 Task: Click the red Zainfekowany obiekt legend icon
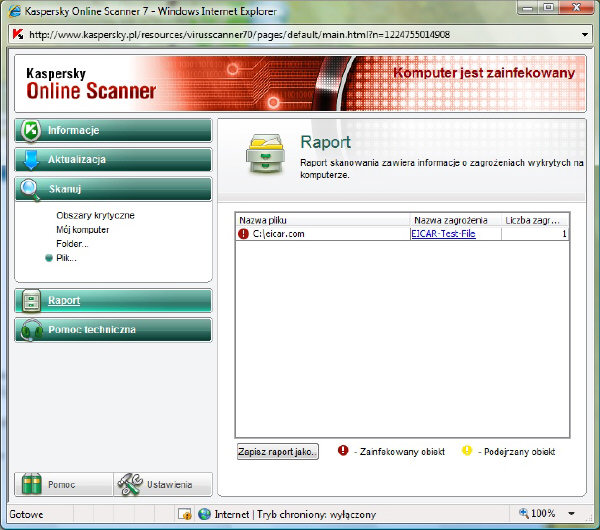[343, 450]
